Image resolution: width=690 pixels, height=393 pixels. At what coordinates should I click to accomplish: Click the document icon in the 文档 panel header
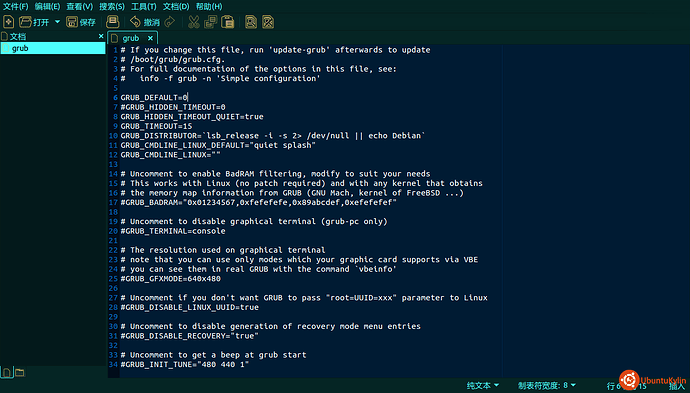click(5, 36)
